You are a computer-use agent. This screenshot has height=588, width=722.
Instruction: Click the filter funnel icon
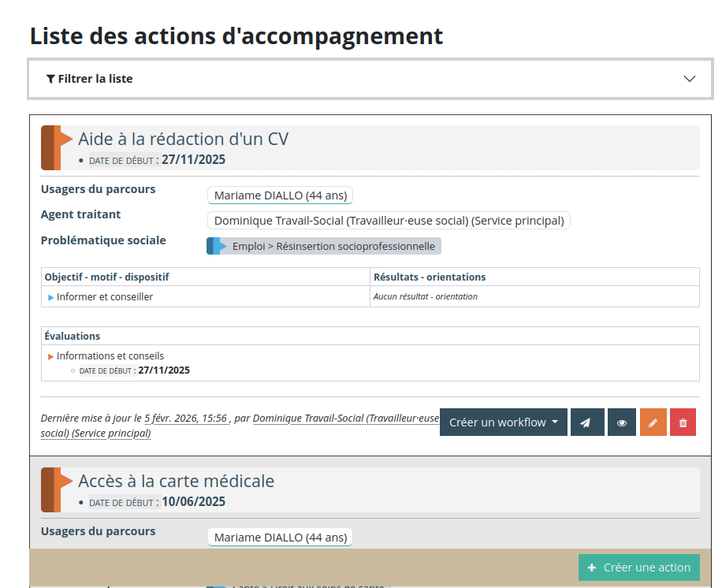tap(50, 79)
